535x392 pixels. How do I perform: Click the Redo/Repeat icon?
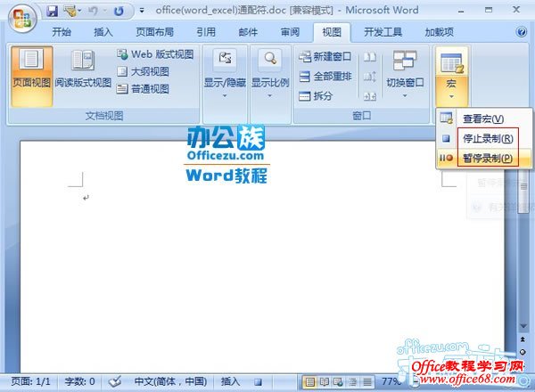click(x=119, y=12)
